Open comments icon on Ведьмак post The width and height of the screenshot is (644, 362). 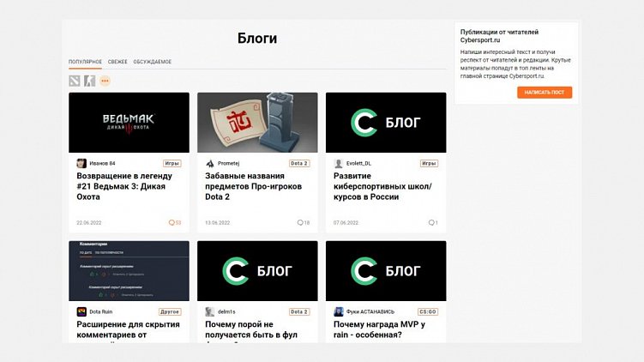(172, 223)
